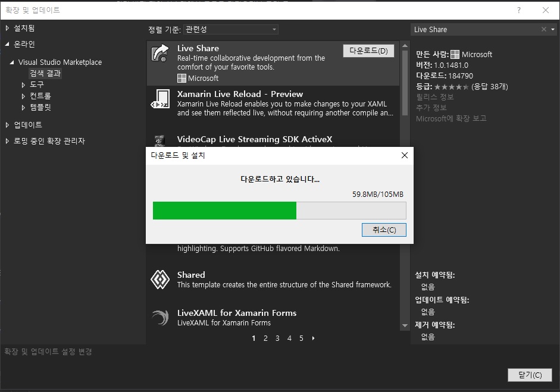
Task: Expand the 설치됨 tree node
Action: 7,28
